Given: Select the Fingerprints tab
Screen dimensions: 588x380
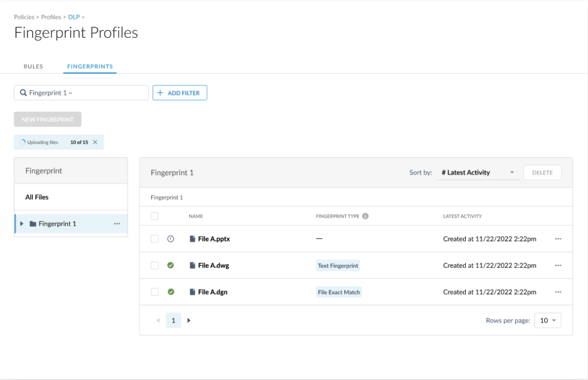Looking at the screenshot, I should point(90,67).
